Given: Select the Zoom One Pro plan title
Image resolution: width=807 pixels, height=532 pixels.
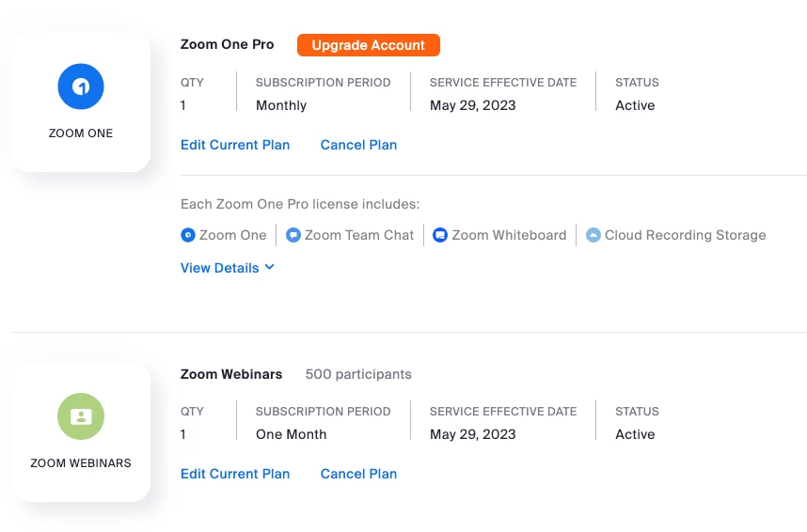Looking at the screenshot, I should click(228, 44).
